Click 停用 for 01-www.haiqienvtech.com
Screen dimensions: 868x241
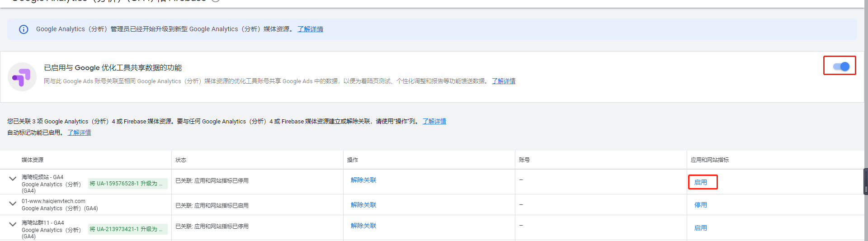click(x=701, y=205)
